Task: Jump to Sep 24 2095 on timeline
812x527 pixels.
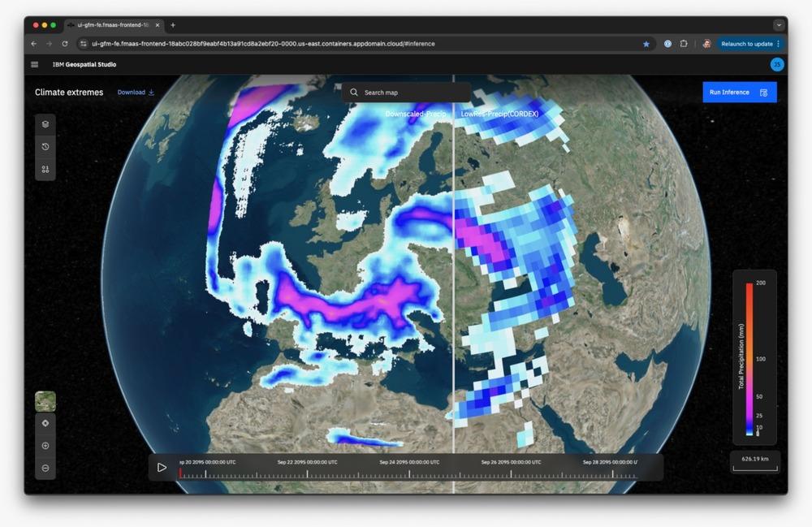Action: pyautogui.click(x=409, y=473)
